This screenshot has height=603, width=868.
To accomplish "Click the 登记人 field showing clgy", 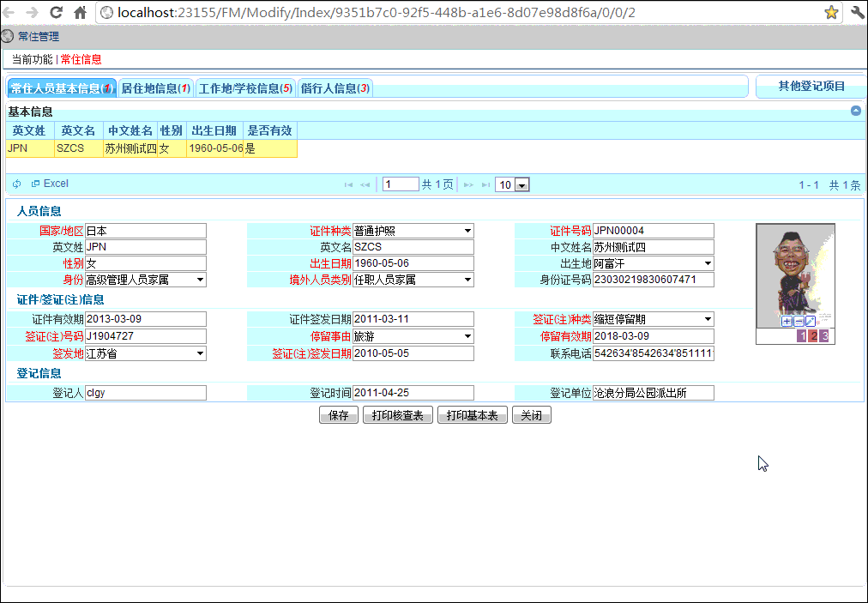I will 146,393.
